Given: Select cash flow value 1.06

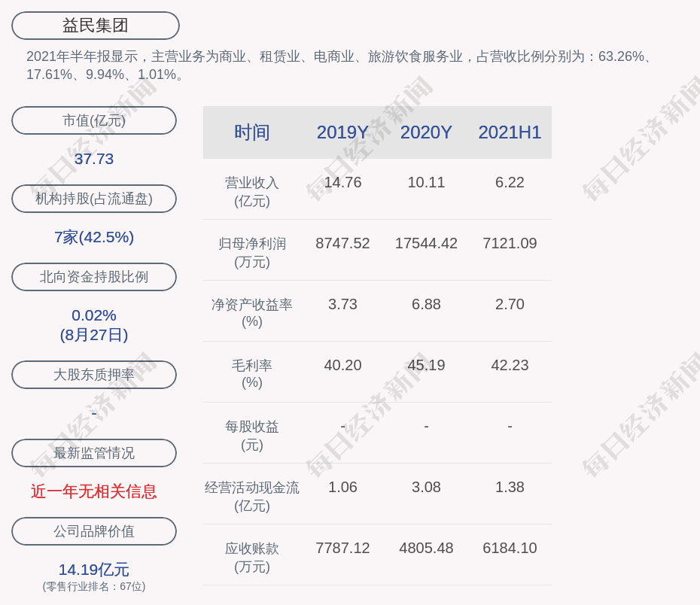Looking at the screenshot, I should pyautogui.click(x=342, y=487).
